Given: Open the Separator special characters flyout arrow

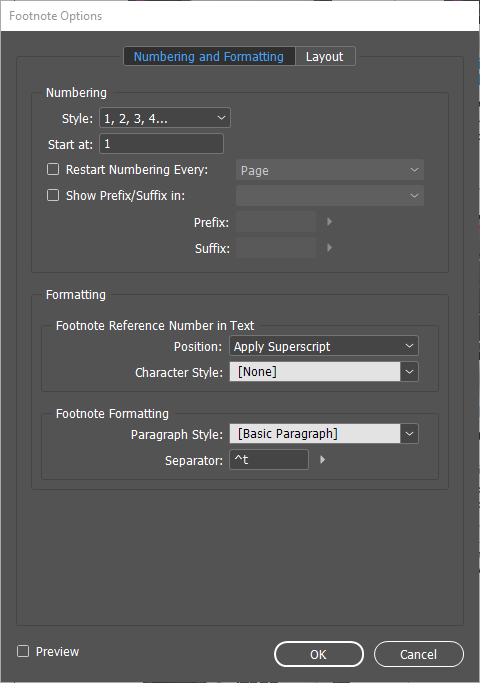Looking at the screenshot, I should 322,460.
